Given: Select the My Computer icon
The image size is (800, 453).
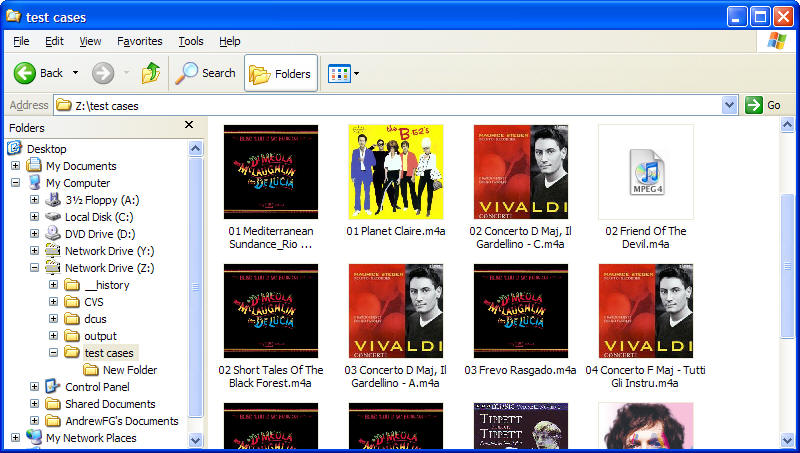Looking at the screenshot, I should [x=34, y=182].
